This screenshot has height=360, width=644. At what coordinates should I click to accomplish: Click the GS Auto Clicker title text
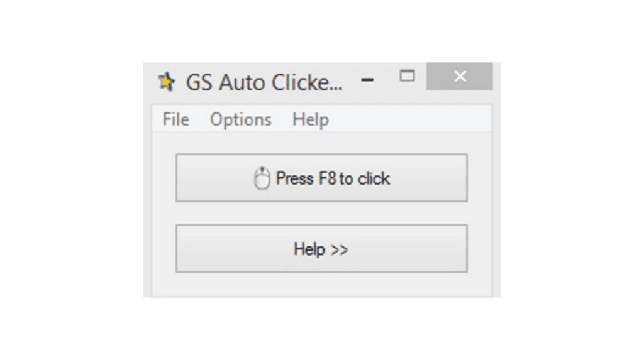pyautogui.click(x=264, y=82)
